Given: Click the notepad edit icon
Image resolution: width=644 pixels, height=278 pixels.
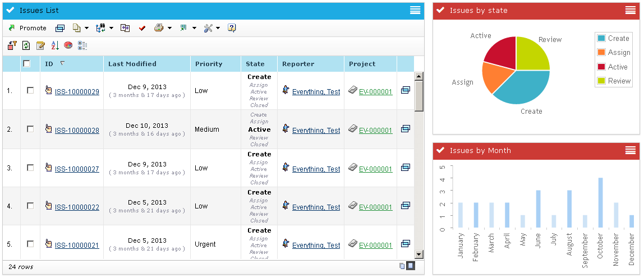Looking at the screenshot, I should click(x=40, y=45).
